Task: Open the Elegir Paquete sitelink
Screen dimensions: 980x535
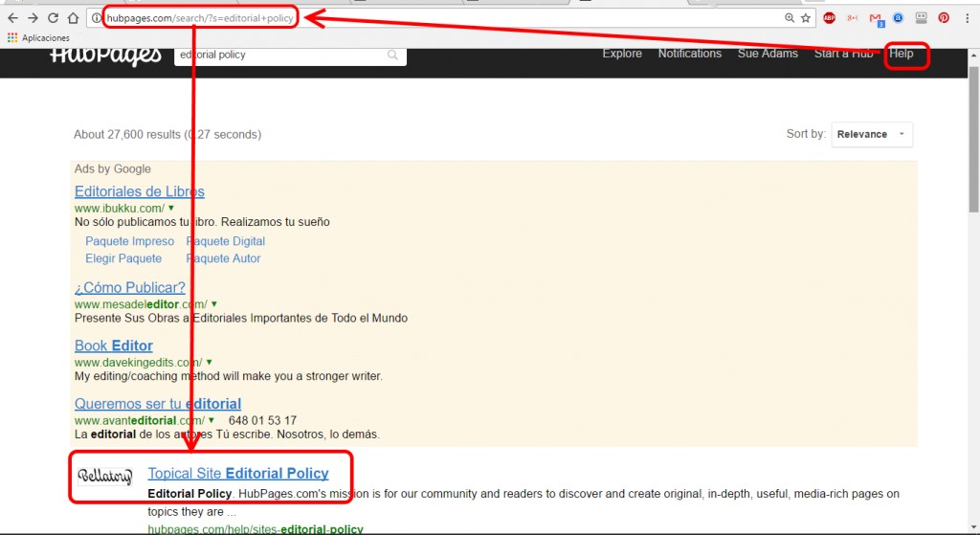Action: click(x=123, y=258)
